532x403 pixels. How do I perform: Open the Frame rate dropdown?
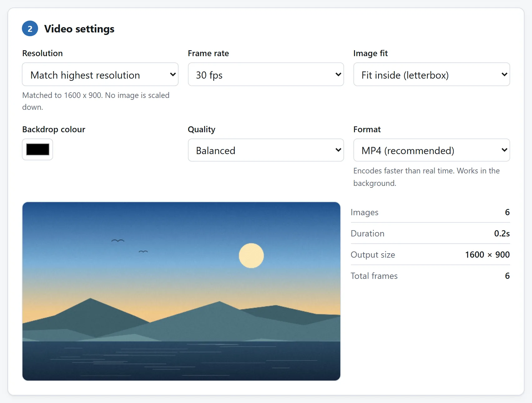(x=266, y=75)
